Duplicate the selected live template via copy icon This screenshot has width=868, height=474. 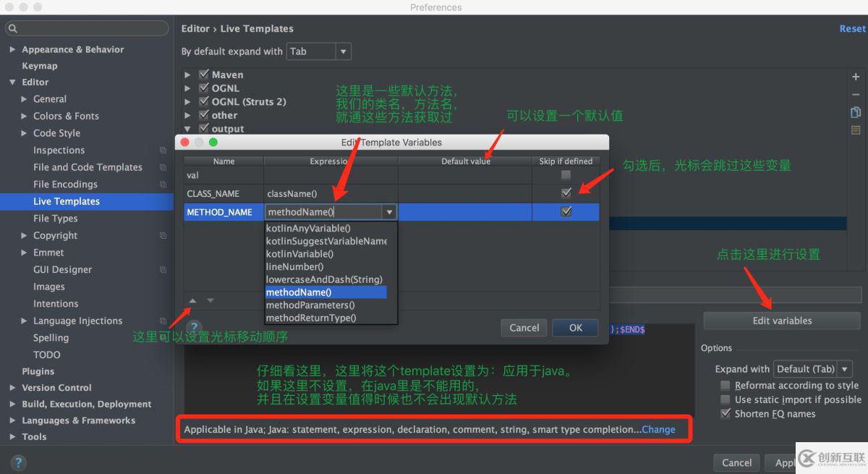pos(856,112)
